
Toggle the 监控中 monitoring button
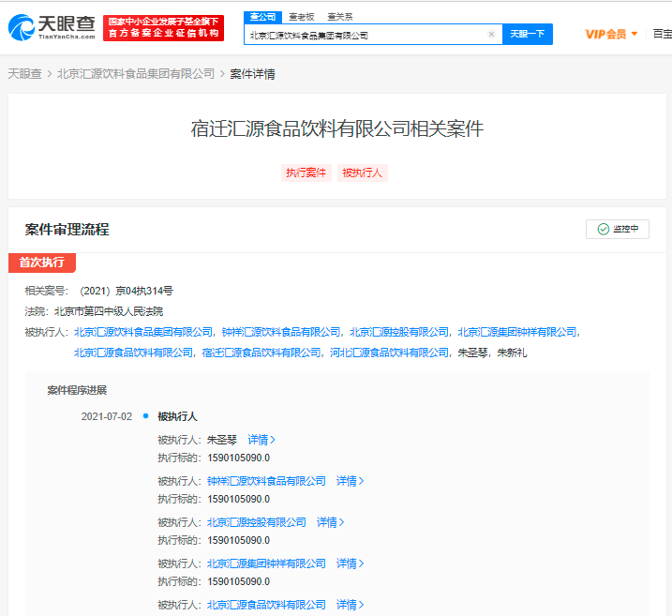pos(618,230)
